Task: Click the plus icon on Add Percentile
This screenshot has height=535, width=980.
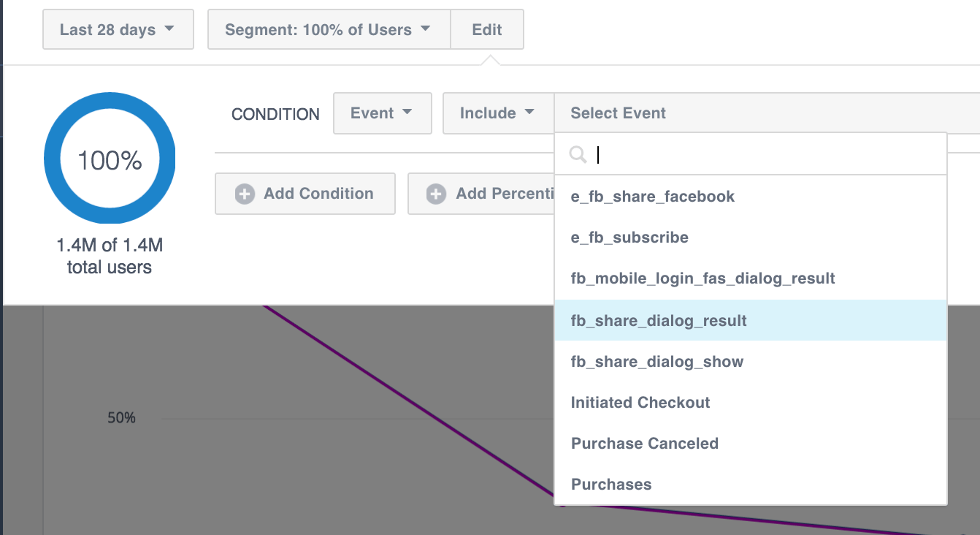Action: tap(437, 194)
